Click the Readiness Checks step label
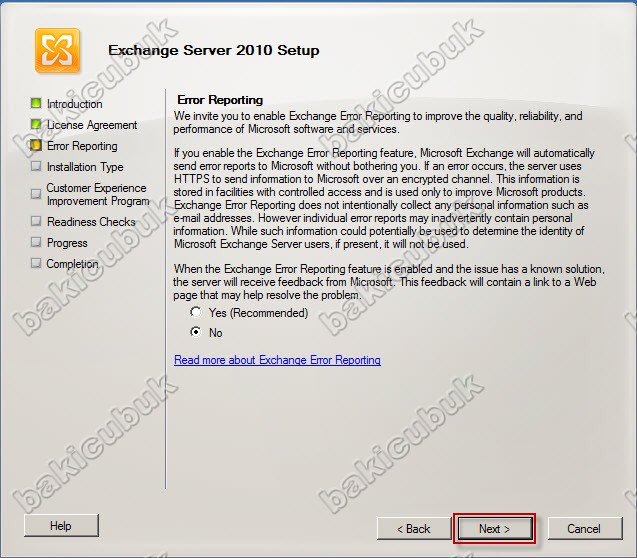 coord(91,222)
